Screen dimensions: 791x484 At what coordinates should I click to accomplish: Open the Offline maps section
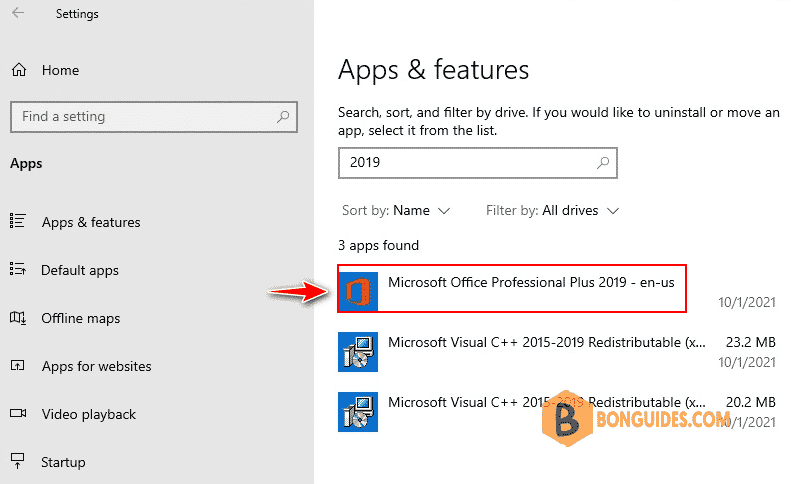(x=80, y=318)
